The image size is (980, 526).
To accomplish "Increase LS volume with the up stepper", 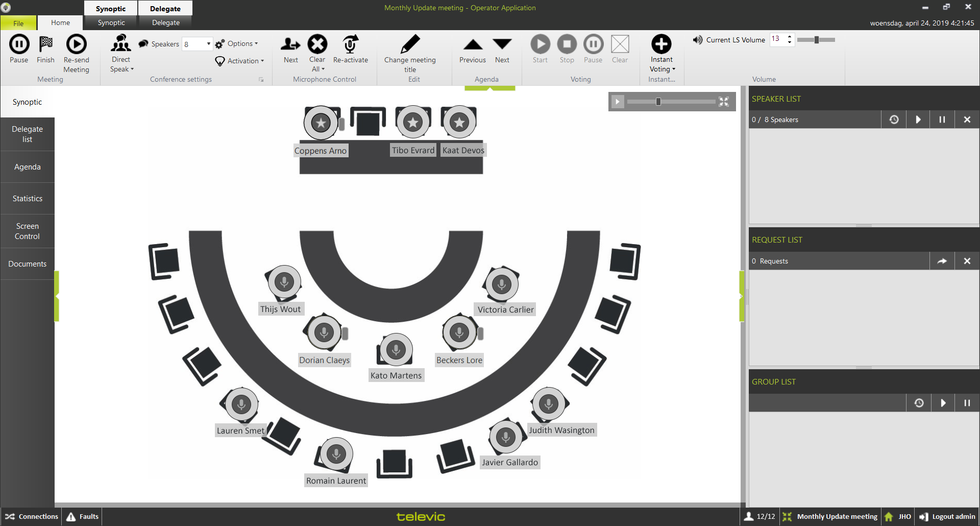I will pos(790,36).
